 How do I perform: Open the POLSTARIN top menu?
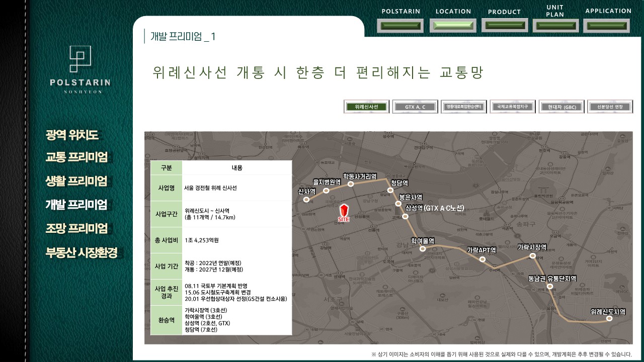pos(400,26)
